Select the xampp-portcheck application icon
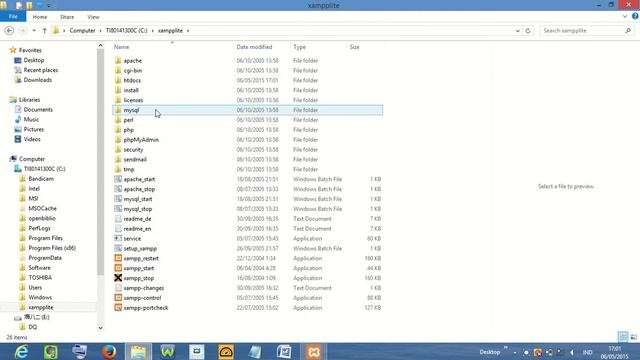Screen dimensions: 640x360 coord(118,308)
